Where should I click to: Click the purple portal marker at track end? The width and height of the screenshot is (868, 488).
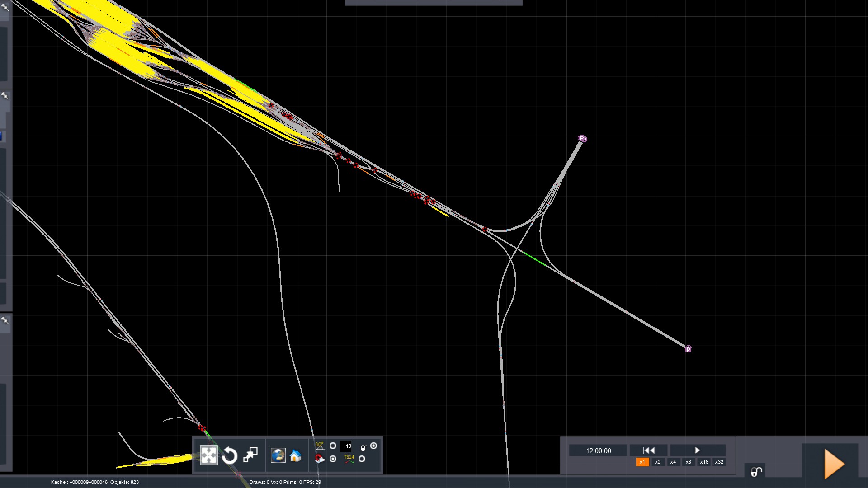point(688,349)
